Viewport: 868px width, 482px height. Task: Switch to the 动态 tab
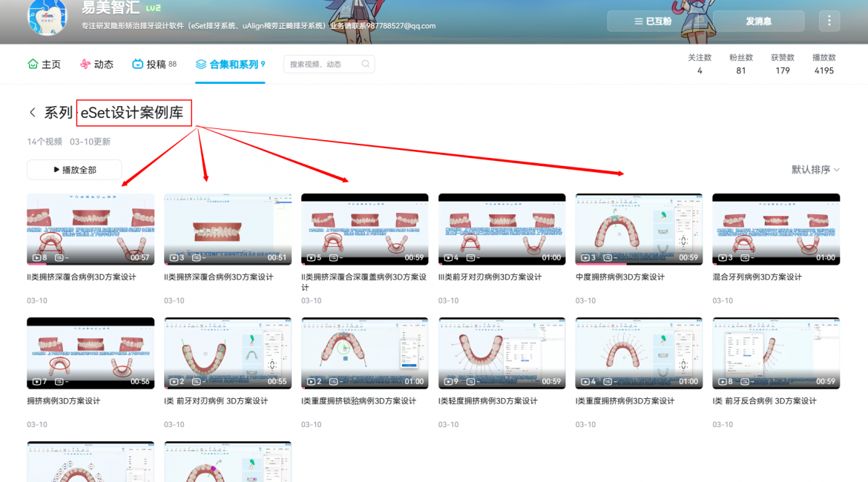pyautogui.click(x=103, y=65)
